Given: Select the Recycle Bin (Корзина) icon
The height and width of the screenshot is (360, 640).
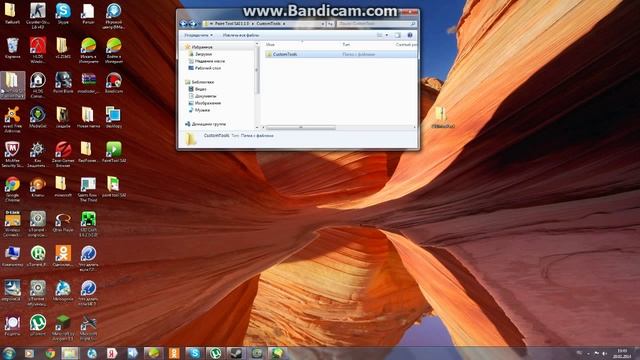Looking at the screenshot, I should tap(12, 48).
